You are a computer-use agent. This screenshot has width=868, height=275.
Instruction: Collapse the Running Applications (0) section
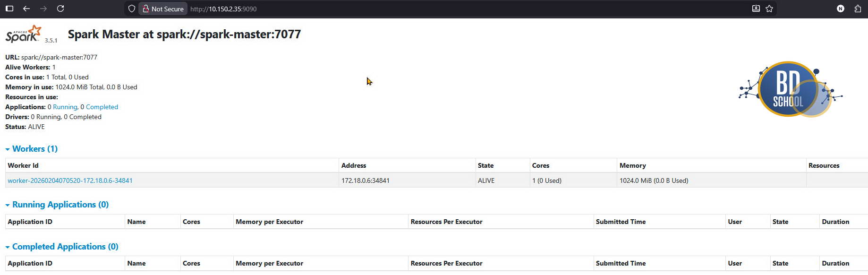(x=57, y=205)
